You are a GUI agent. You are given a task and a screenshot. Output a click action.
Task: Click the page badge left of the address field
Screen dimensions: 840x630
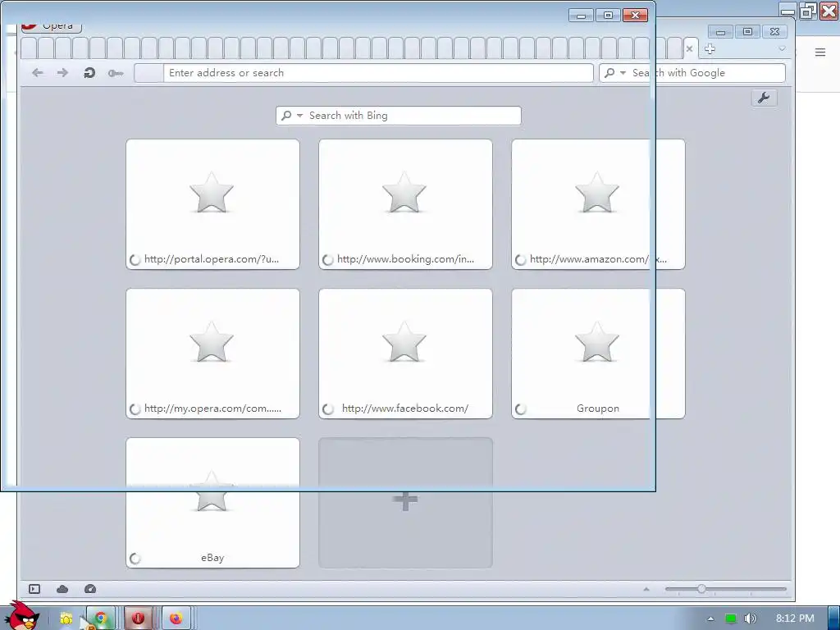coord(148,73)
